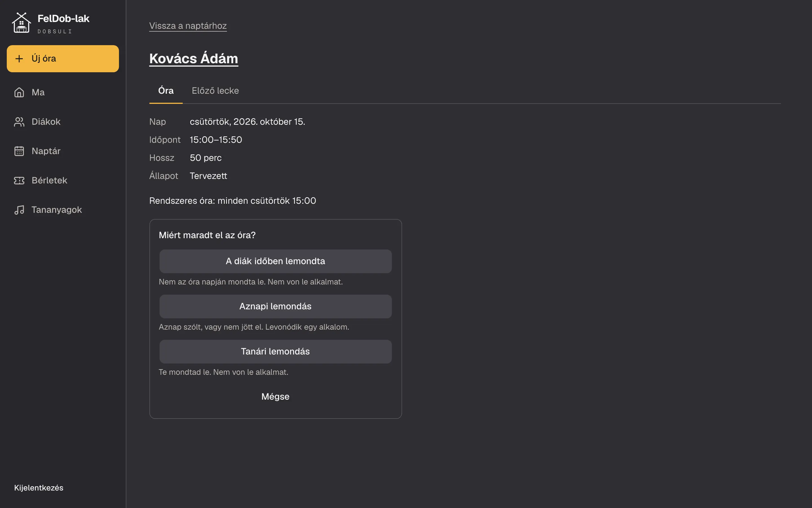
Task: Choose Aznapi lemondás option
Action: tap(275, 306)
